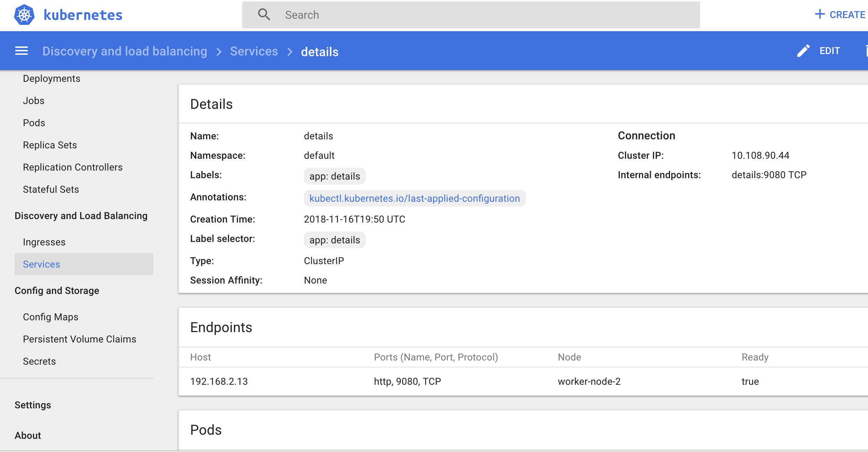Select internal endpoint details:9080 TCP
This screenshot has height=452, width=868.
pyautogui.click(x=769, y=175)
